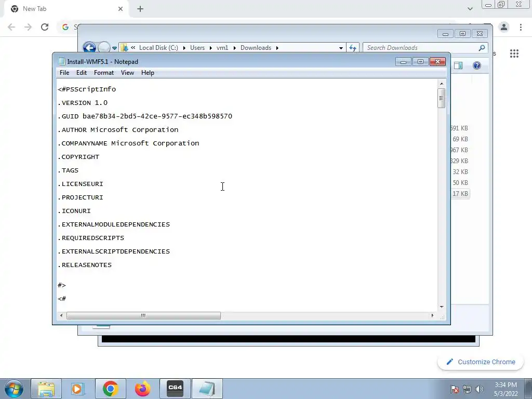Open the Notepad Edit menu
The width and height of the screenshot is (532, 399).
82,73
